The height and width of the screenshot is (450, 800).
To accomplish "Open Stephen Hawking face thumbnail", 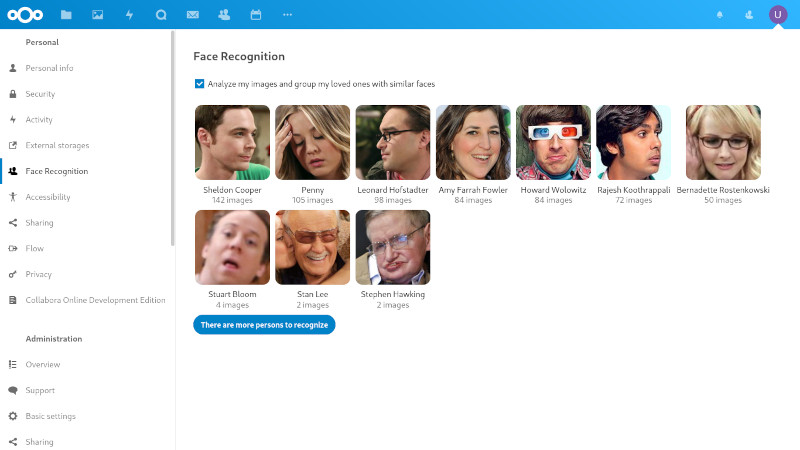I will 393,247.
